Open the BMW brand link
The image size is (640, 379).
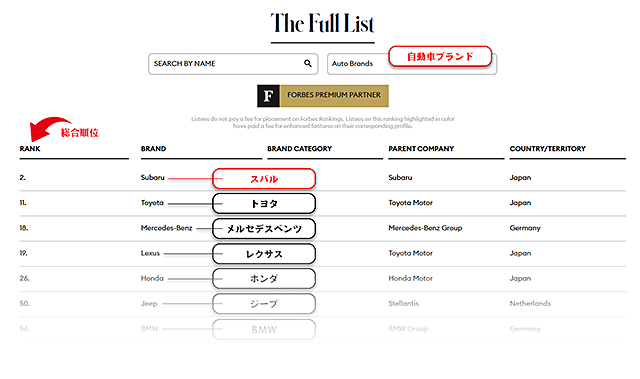coord(149,328)
